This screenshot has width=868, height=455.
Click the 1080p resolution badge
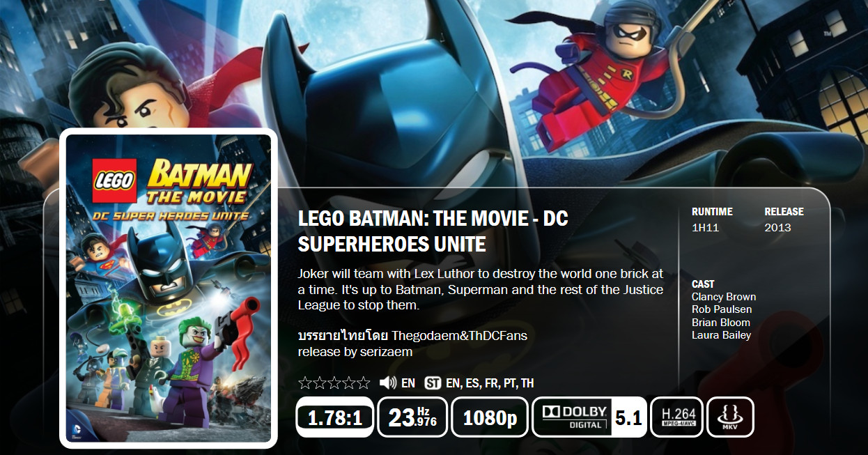(x=490, y=417)
